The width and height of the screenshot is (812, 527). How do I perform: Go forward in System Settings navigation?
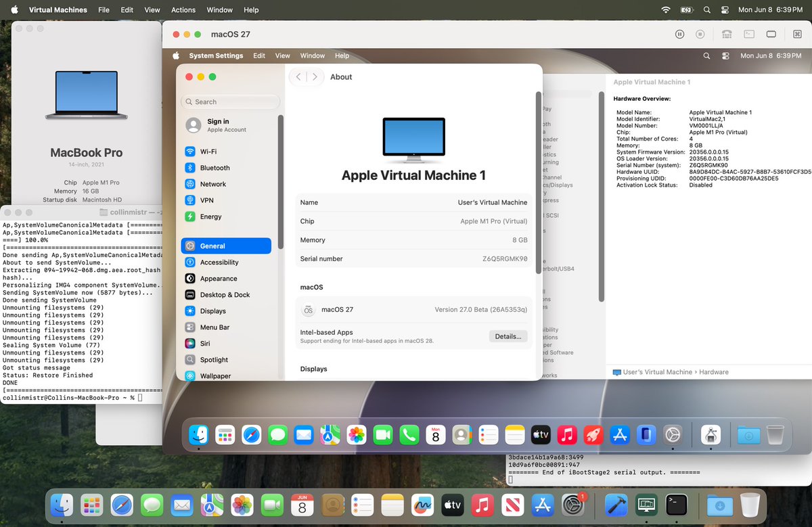coord(314,77)
